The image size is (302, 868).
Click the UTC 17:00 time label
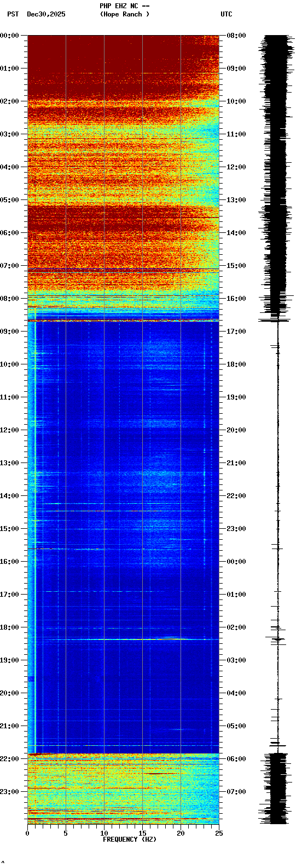236,332
